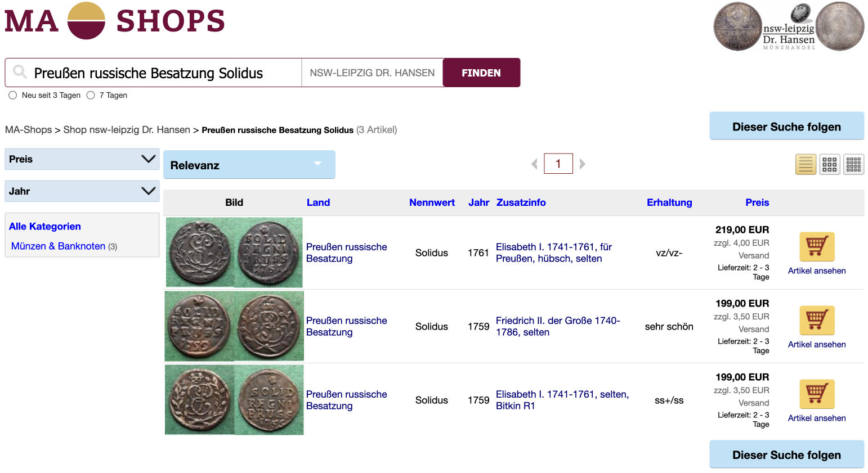Sort by Zusatzinfo column header
This screenshot has width=868, height=473.
click(x=521, y=202)
